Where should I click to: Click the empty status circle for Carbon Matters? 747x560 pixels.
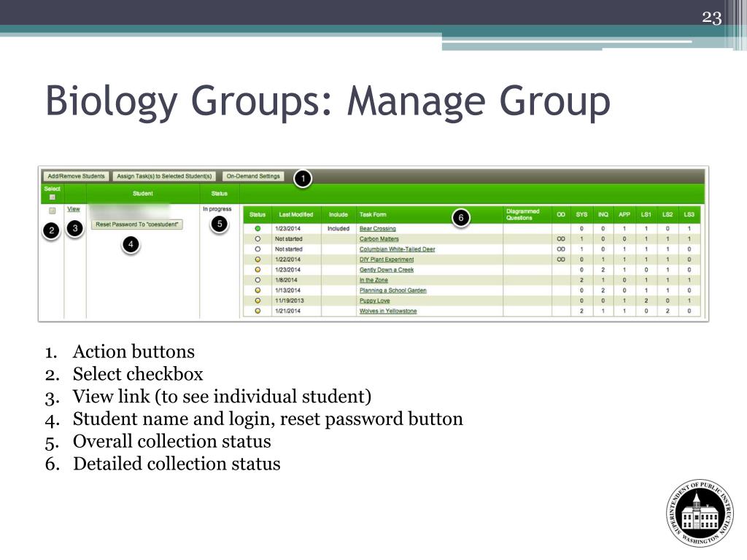pyautogui.click(x=258, y=239)
